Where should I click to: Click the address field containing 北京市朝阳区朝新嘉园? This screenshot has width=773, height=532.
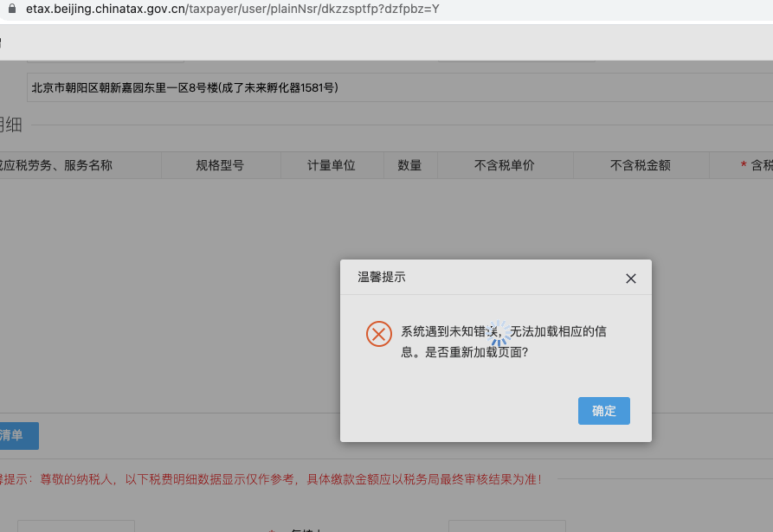pyautogui.click(x=400, y=87)
